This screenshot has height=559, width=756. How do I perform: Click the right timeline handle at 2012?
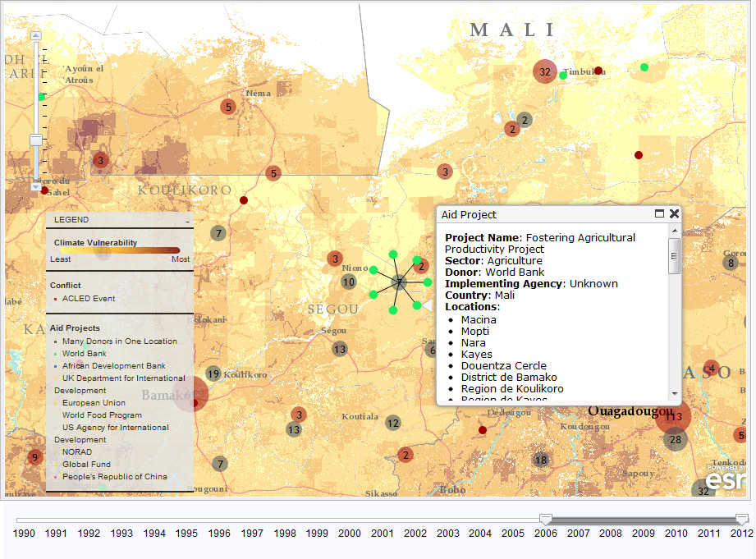pyautogui.click(x=742, y=519)
